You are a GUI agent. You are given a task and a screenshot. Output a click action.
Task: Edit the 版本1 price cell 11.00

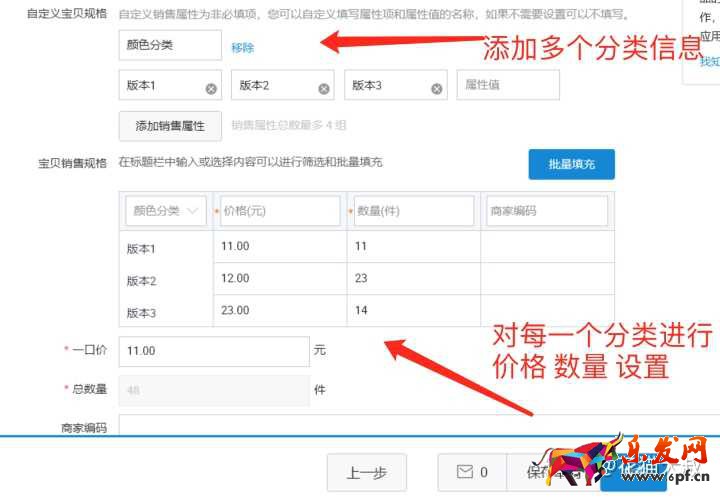(280, 246)
